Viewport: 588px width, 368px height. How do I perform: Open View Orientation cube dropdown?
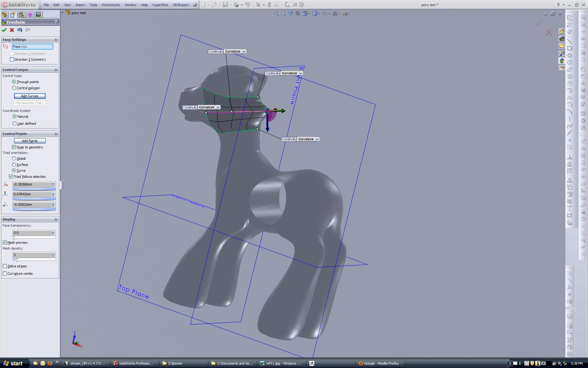pos(306,13)
